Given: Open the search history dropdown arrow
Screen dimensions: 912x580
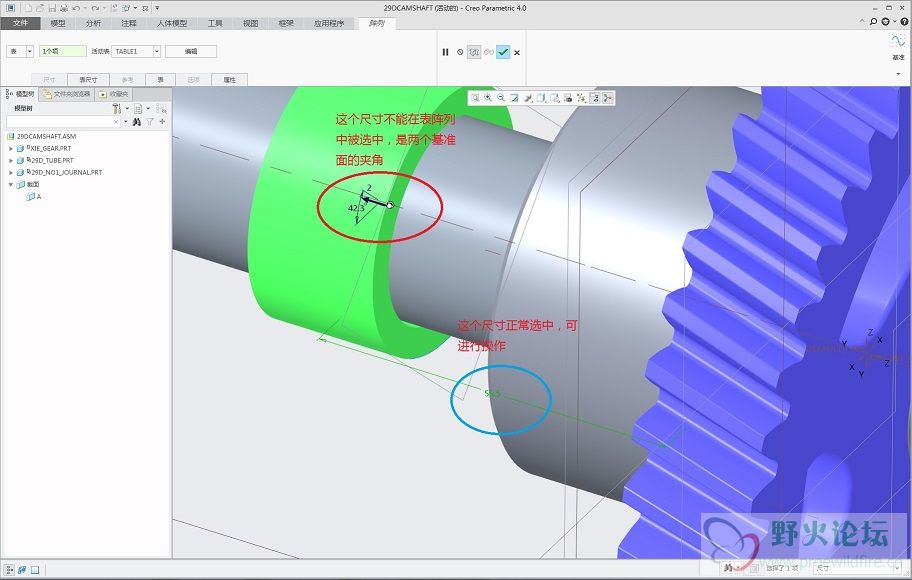Looking at the screenshot, I should pos(126,122).
